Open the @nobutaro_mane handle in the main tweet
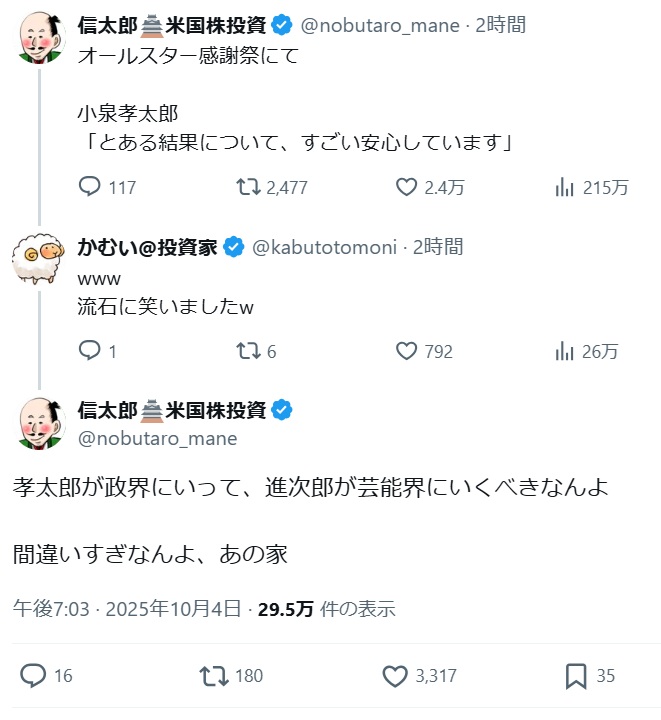The height and width of the screenshot is (720, 661). click(157, 438)
